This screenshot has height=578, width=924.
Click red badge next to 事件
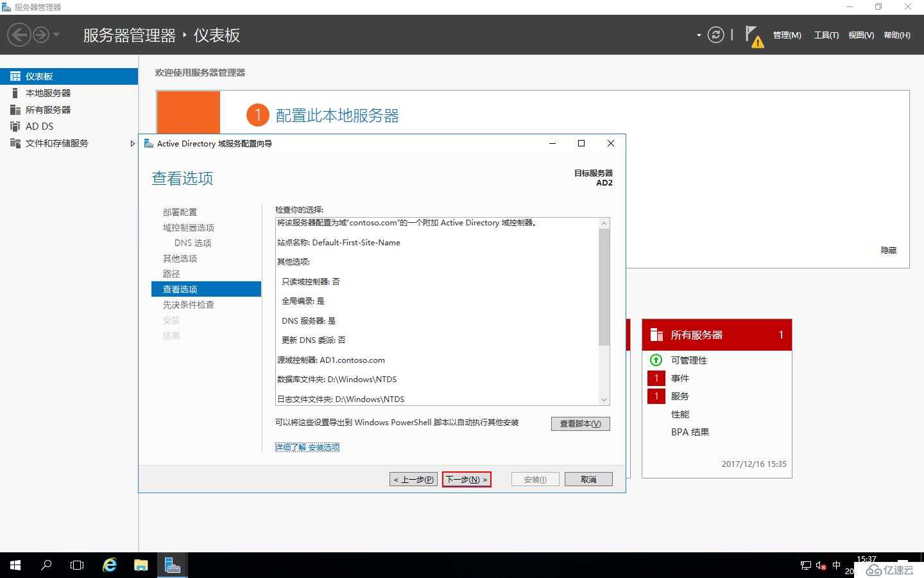pos(656,378)
